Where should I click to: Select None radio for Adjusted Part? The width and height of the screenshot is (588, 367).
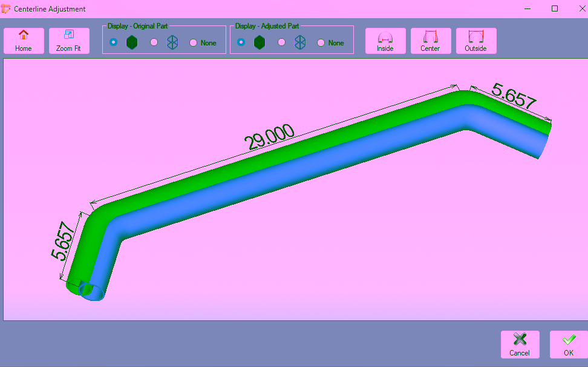tap(321, 43)
